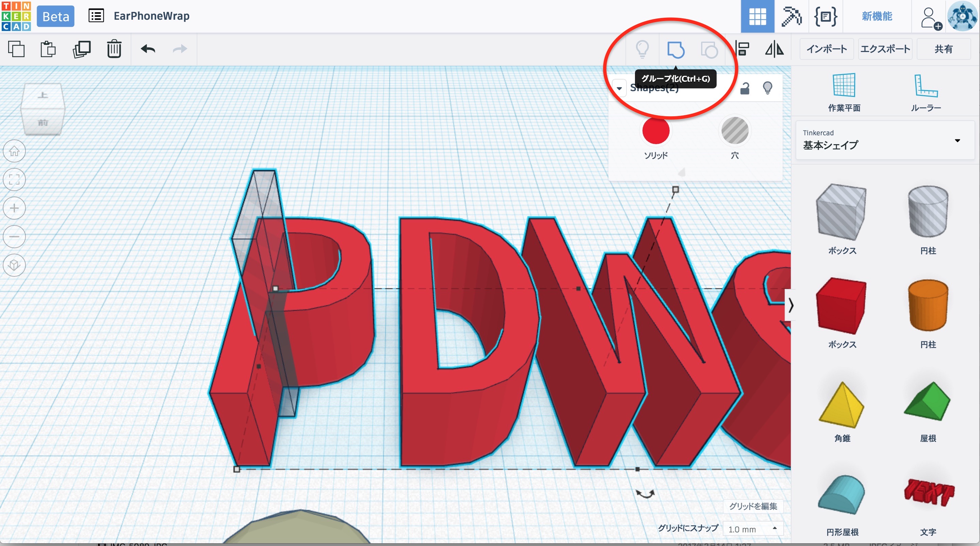Viewport: 980px width, 546px height.
Task: Click the home view icon
Action: (x=14, y=151)
